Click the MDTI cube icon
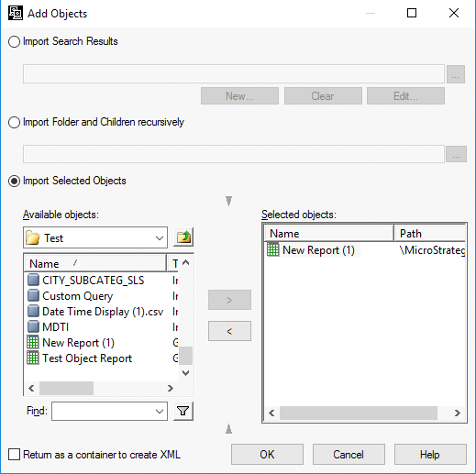The height and width of the screenshot is (474, 476). 33,326
